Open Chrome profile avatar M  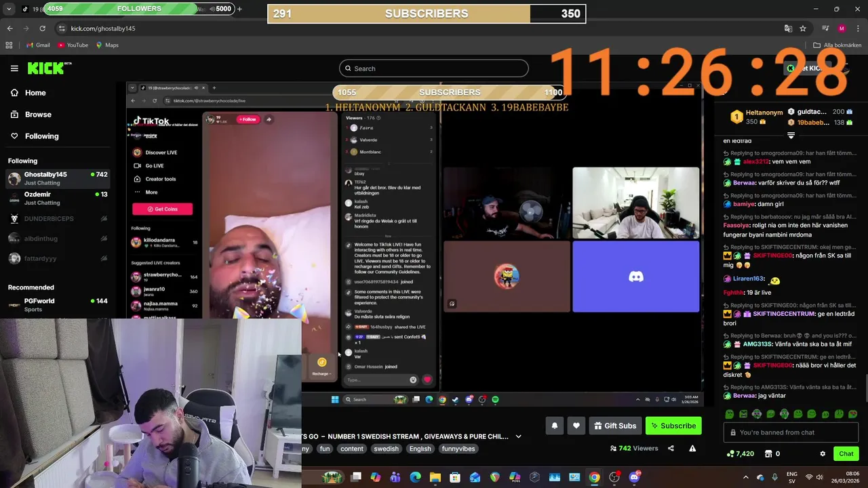click(x=842, y=28)
